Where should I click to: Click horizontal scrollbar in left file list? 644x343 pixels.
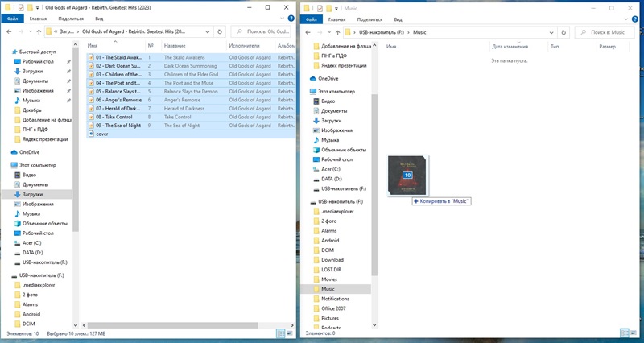(172, 325)
